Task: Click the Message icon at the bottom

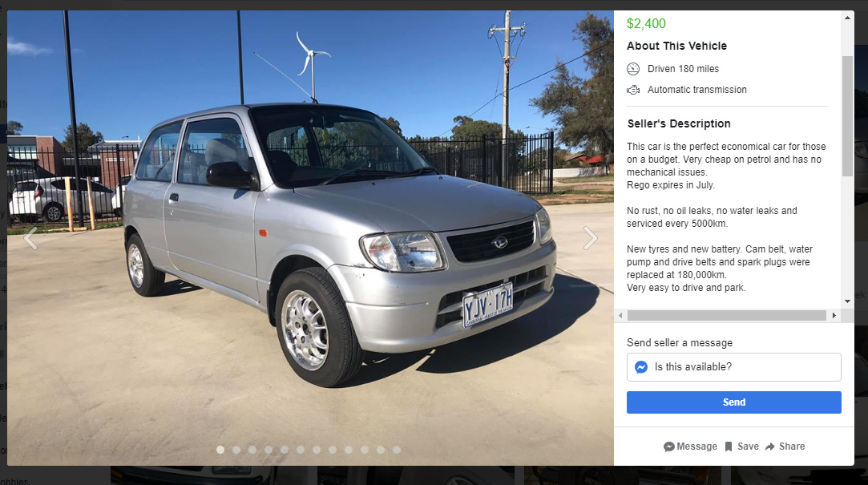Action: pos(668,447)
